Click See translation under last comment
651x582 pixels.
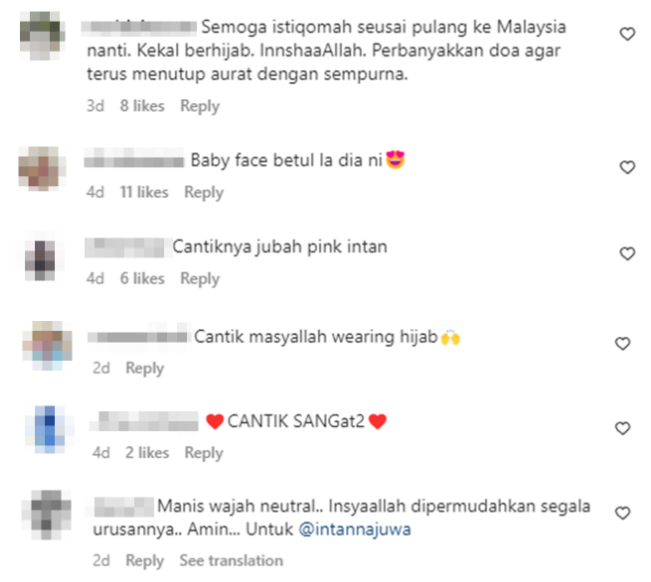[231, 561]
